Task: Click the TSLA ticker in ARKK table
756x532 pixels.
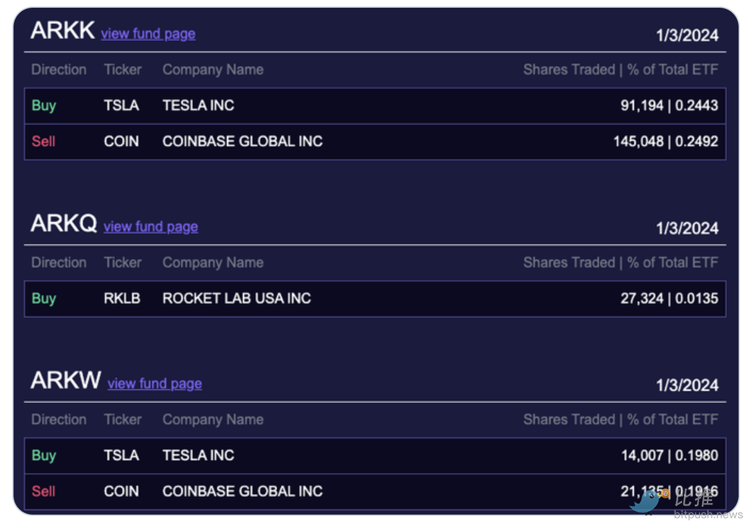Action: point(121,105)
